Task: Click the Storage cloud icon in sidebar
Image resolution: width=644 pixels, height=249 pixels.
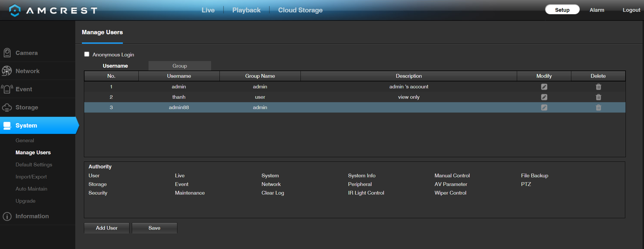Action: click(7, 107)
